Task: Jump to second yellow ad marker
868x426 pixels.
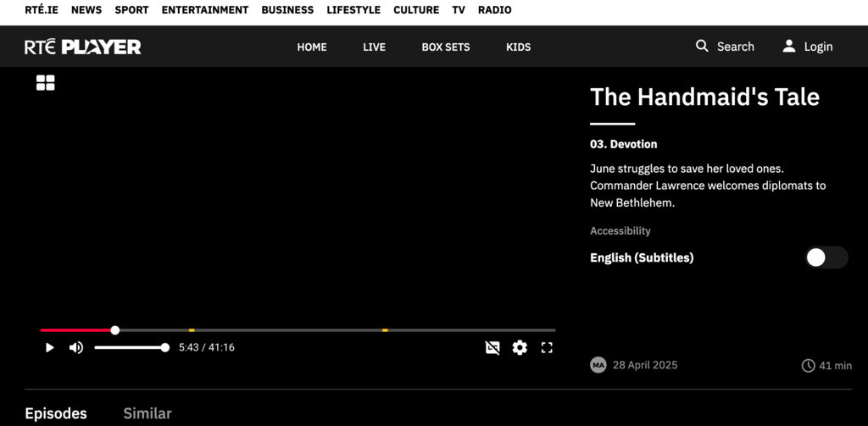Action: point(385,330)
